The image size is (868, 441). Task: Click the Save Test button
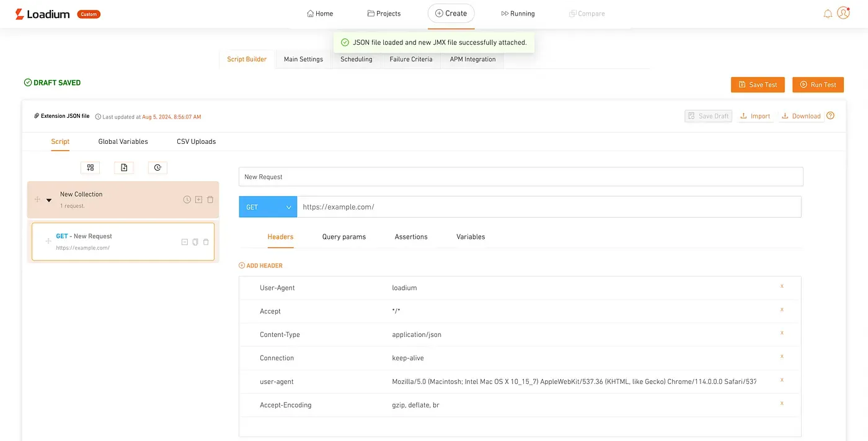coord(758,85)
